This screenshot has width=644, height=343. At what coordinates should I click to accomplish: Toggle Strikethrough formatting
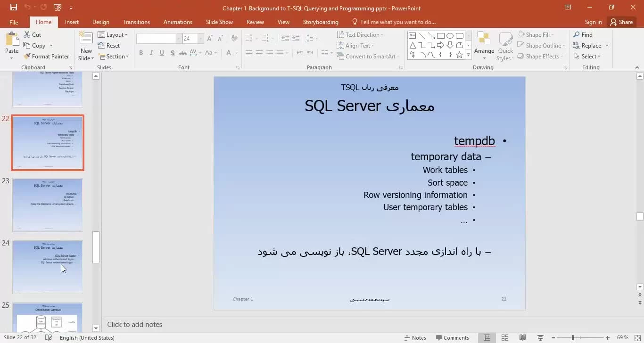coord(183,53)
